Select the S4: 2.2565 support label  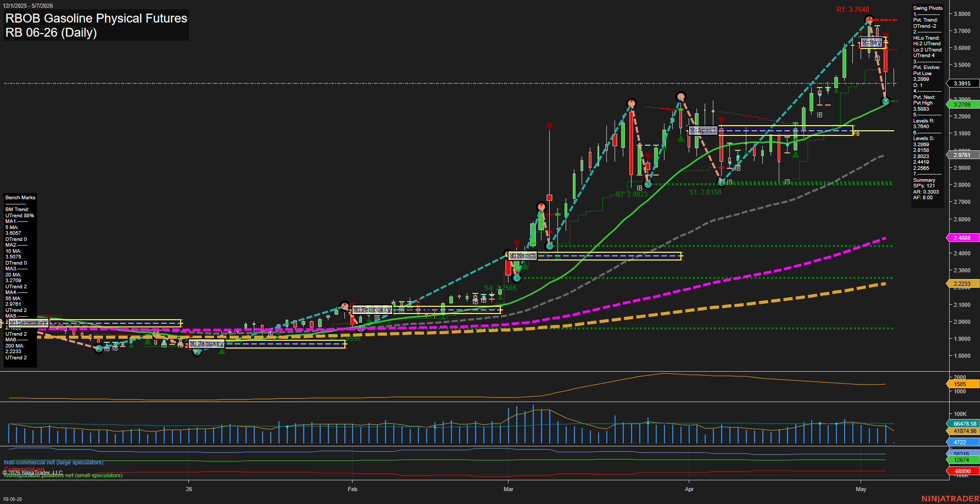[500, 288]
